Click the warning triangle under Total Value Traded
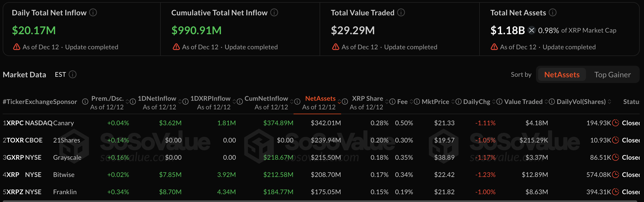Image resolution: width=644 pixels, height=202 pixels. (335, 47)
